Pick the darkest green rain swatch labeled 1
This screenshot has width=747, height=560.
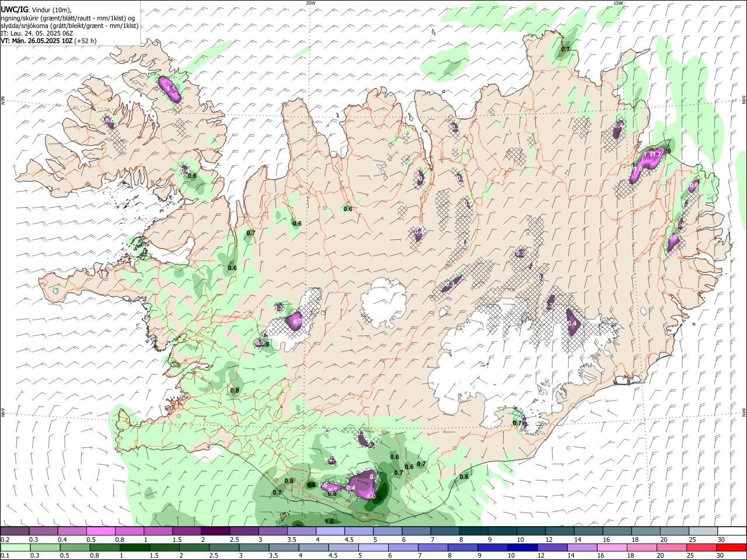point(135,548)
